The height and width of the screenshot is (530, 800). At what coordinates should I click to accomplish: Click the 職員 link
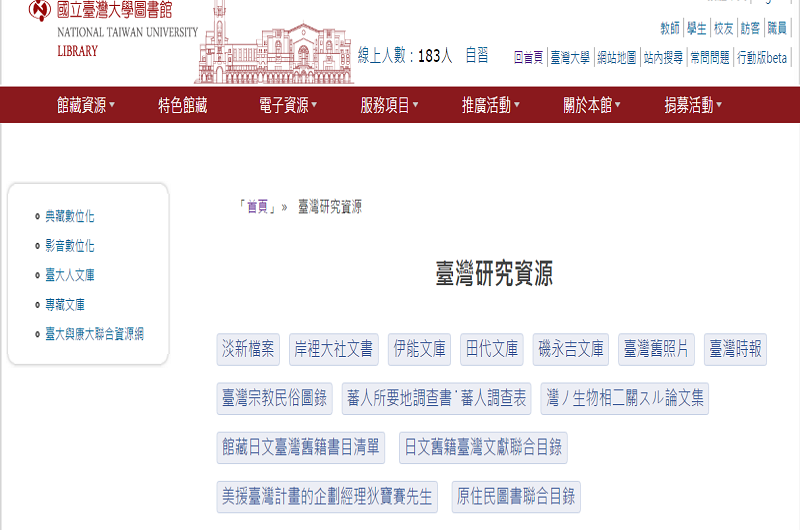click(777, 28)
